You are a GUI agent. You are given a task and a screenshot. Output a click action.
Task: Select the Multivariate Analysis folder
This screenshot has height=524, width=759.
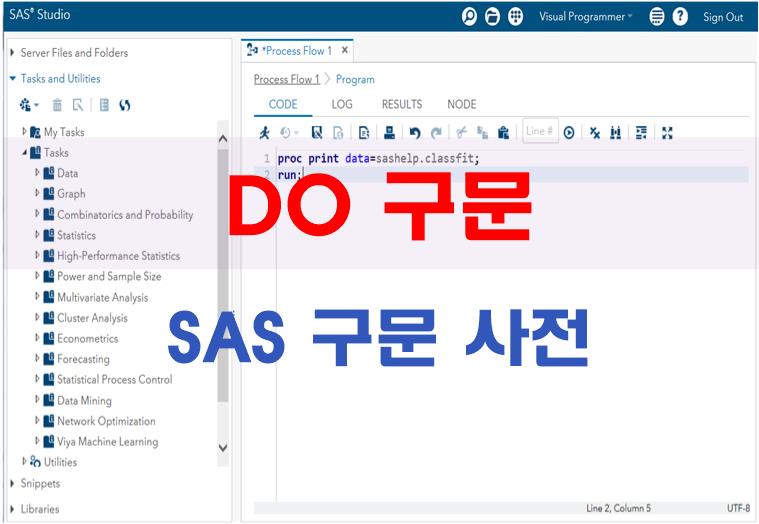coord(103,297)
